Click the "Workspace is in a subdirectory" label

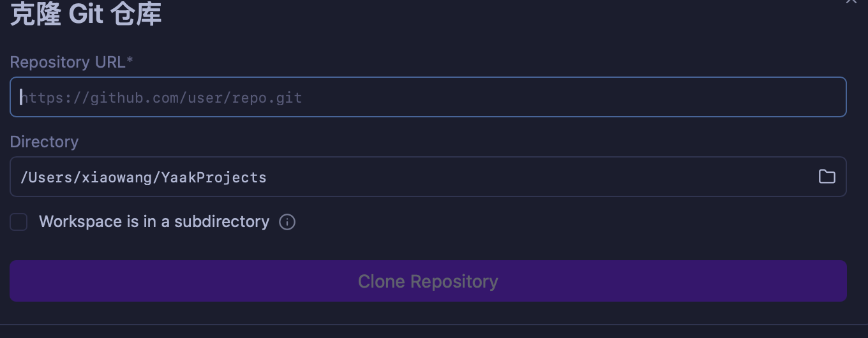[154, 222]
